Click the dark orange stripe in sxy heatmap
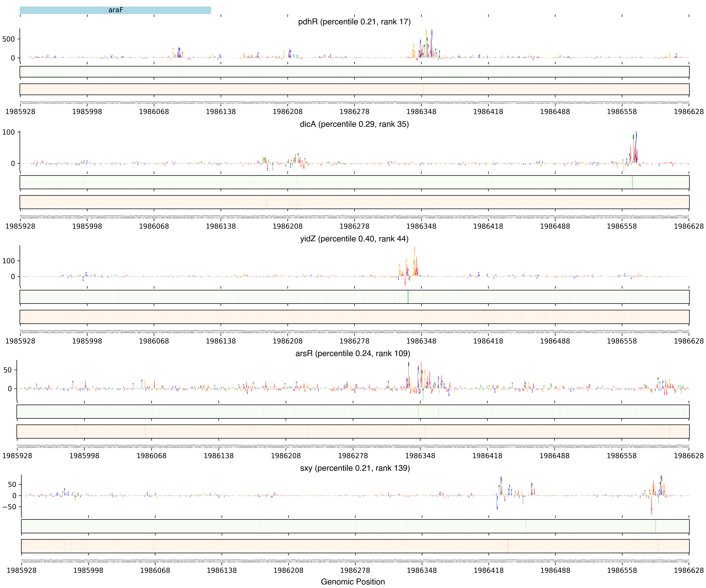The width and height of the screenshot is (706, 588). pyautogui.click(x=508, y=546)
